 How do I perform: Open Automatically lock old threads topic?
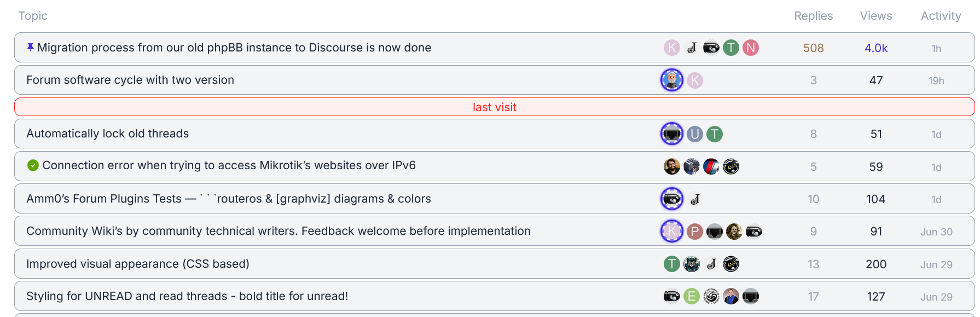click(x=107, y=134)
